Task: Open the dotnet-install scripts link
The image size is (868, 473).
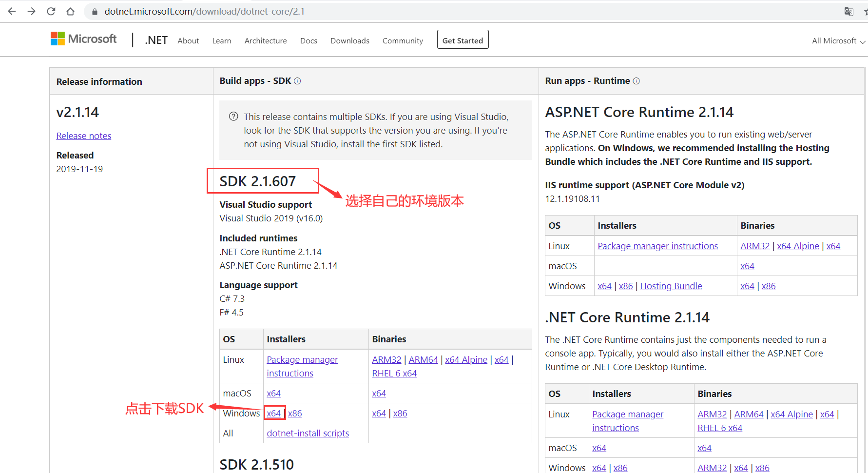Action: click(308, 434)
